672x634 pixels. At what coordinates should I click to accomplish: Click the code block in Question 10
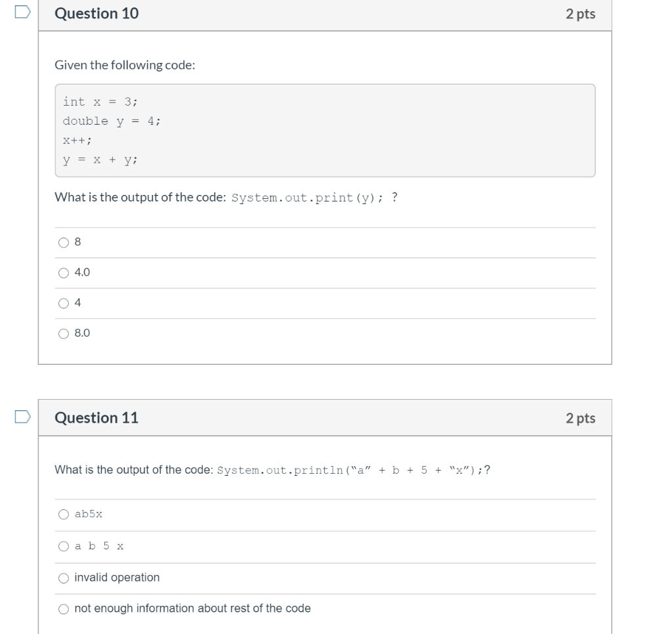[x=325, y=130]
